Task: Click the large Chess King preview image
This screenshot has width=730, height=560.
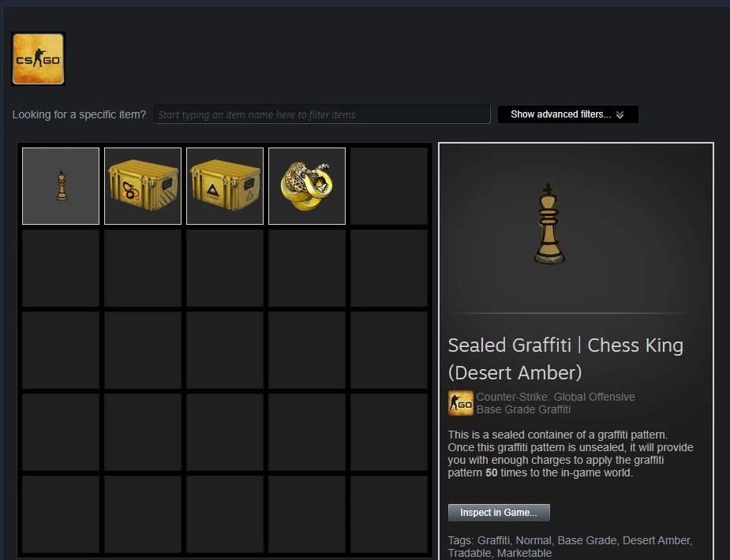Action: click(549, 224)
